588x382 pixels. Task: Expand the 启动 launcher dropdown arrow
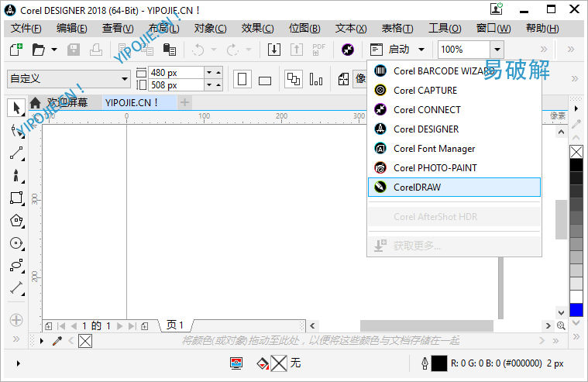point(421,49)
